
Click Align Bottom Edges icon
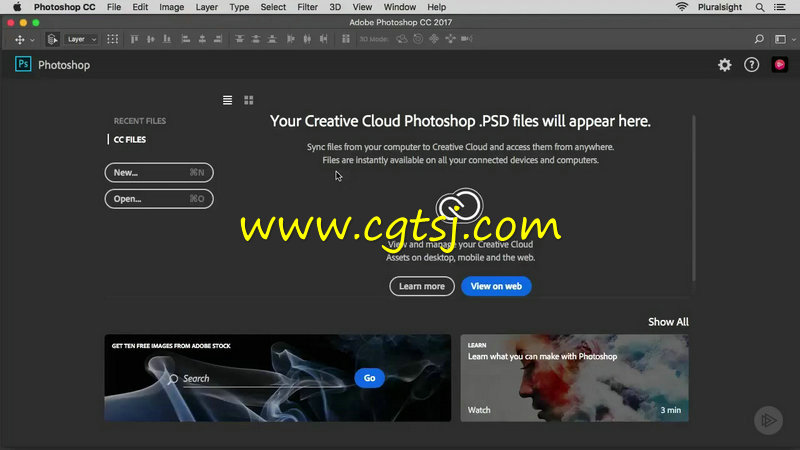click(x=167, y=39)
